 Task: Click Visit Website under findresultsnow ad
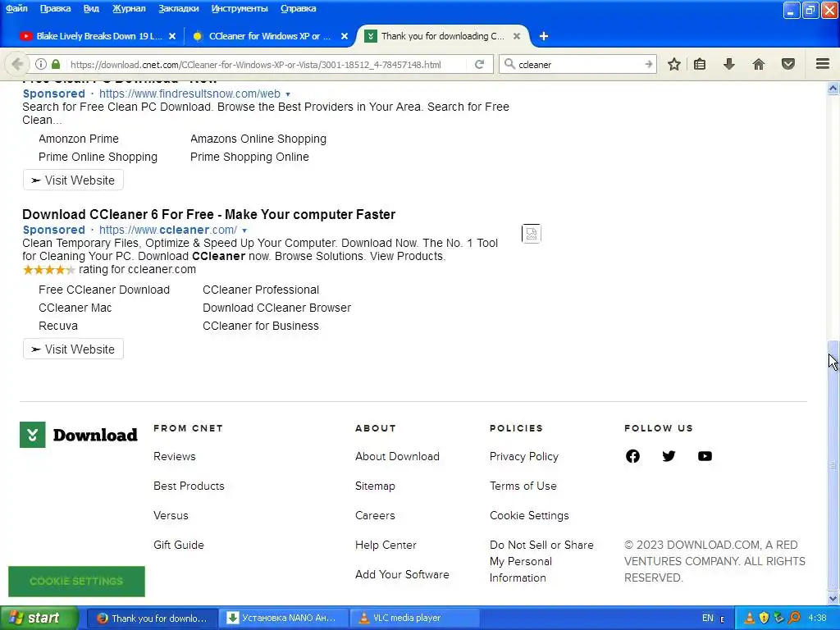click(x=73, y=180)
